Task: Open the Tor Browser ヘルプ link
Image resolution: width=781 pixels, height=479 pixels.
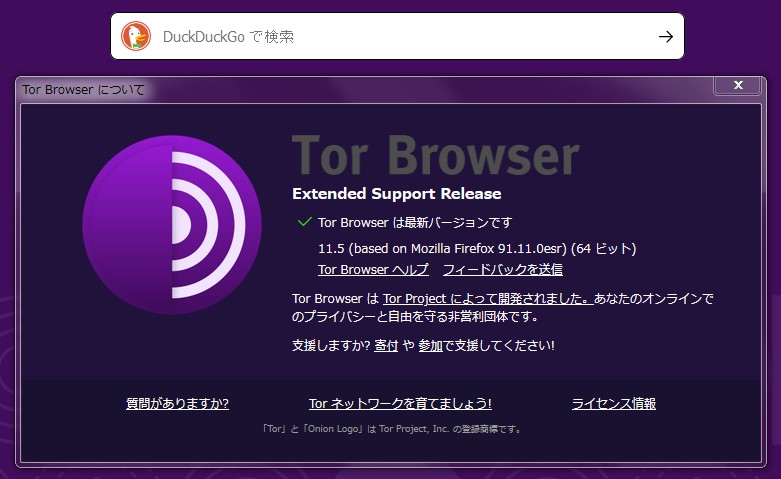Action: click(x=373, y=269)
